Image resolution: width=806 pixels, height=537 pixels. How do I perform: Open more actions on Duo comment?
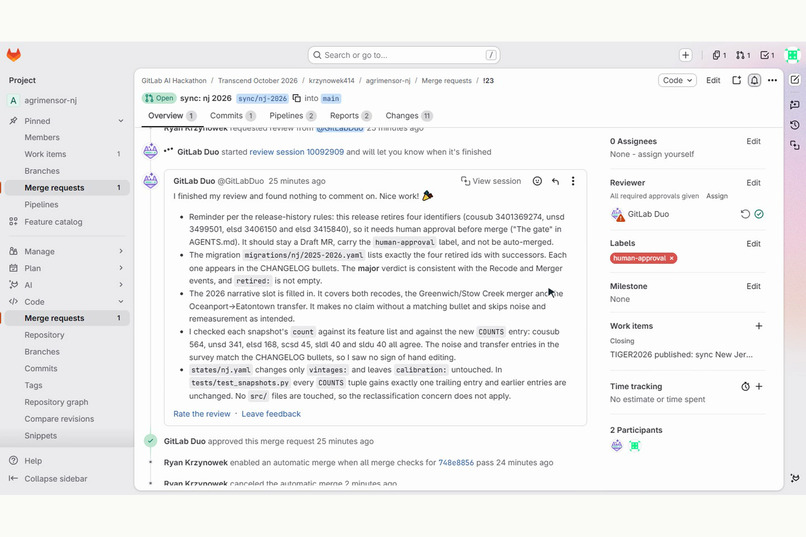click(x=573, y=181)
